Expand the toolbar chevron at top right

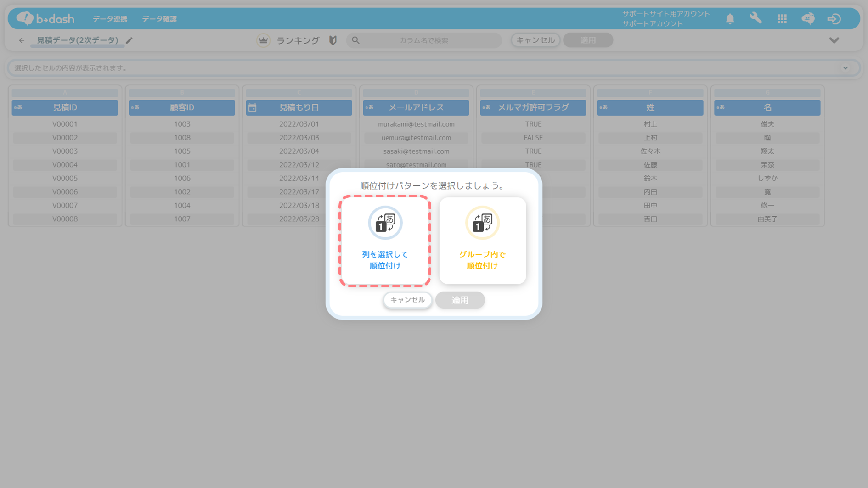[x=834, y=40]
